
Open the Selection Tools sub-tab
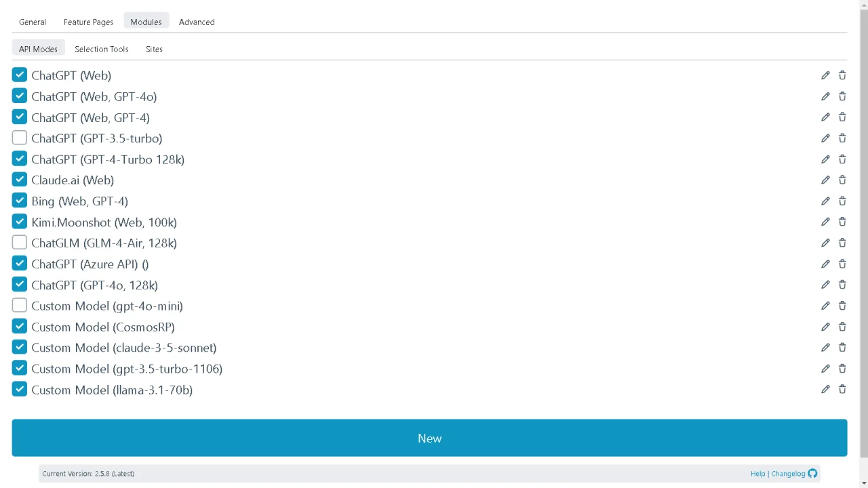point(101,49)
